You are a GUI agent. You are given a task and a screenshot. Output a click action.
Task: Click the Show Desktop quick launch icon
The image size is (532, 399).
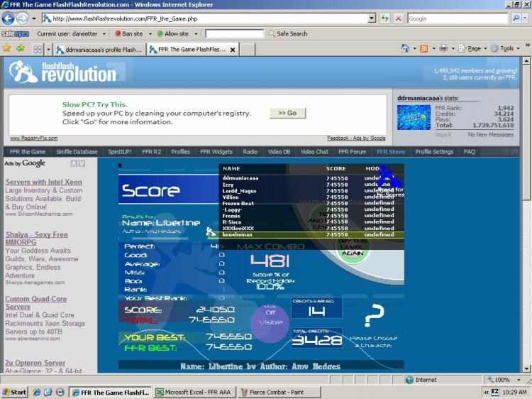(48, 392)
